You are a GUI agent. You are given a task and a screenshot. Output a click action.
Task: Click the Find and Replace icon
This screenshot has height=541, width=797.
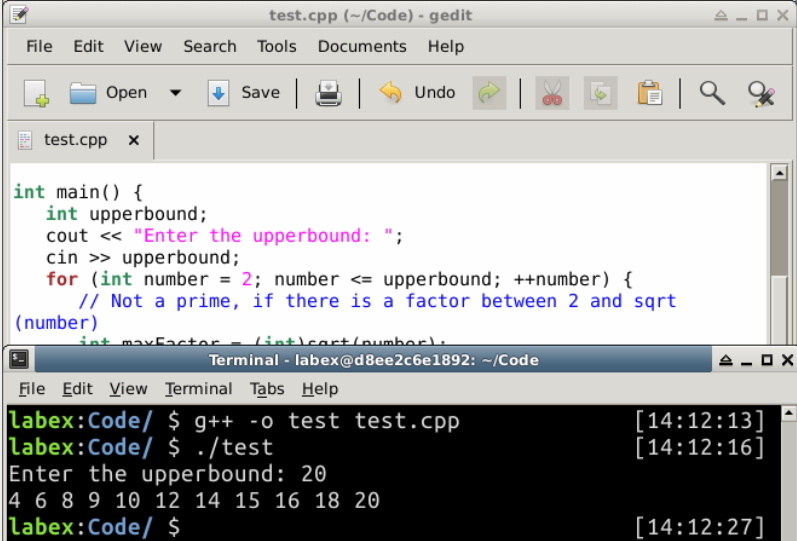(762, 93)
